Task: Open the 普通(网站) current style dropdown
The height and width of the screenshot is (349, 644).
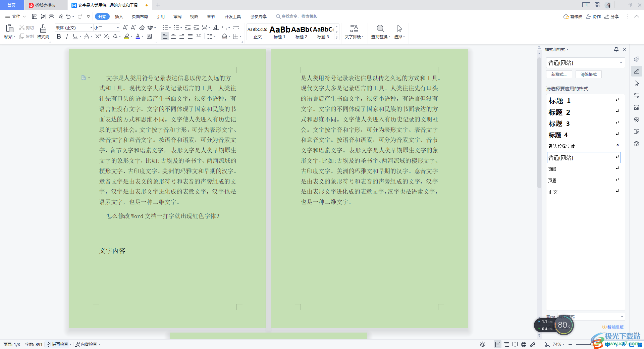Action: pyautogui.click(x=621, y=63)
